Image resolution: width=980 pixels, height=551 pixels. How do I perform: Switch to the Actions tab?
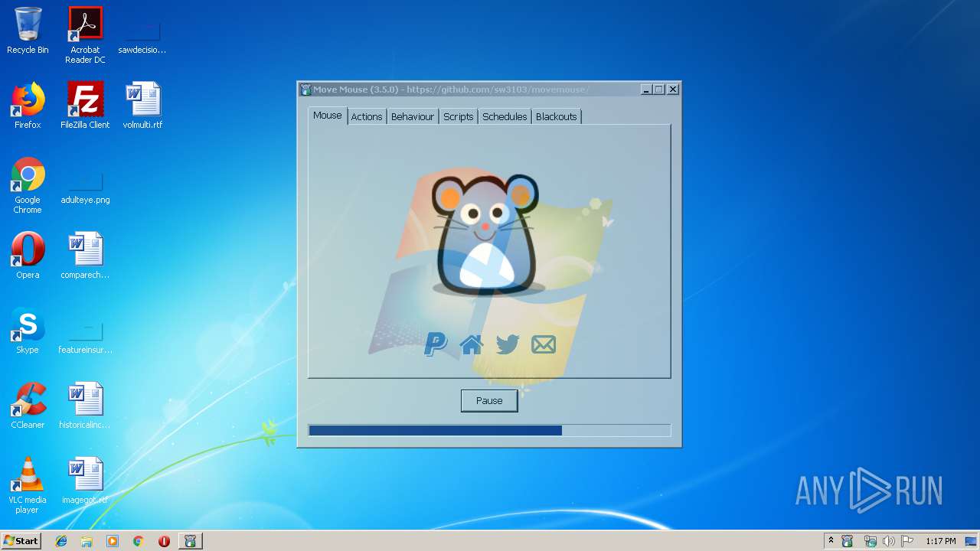point(367,116)
